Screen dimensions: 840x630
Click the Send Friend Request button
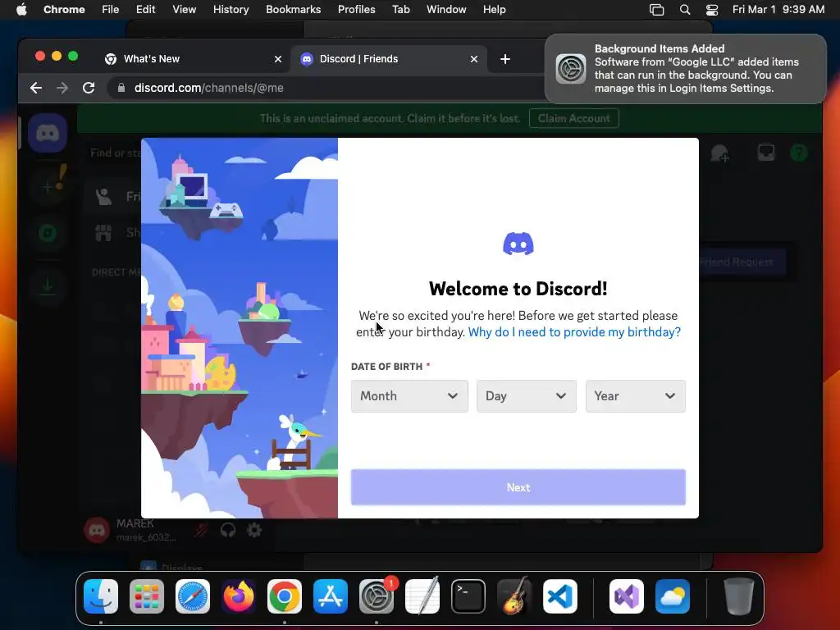[742, 262]
